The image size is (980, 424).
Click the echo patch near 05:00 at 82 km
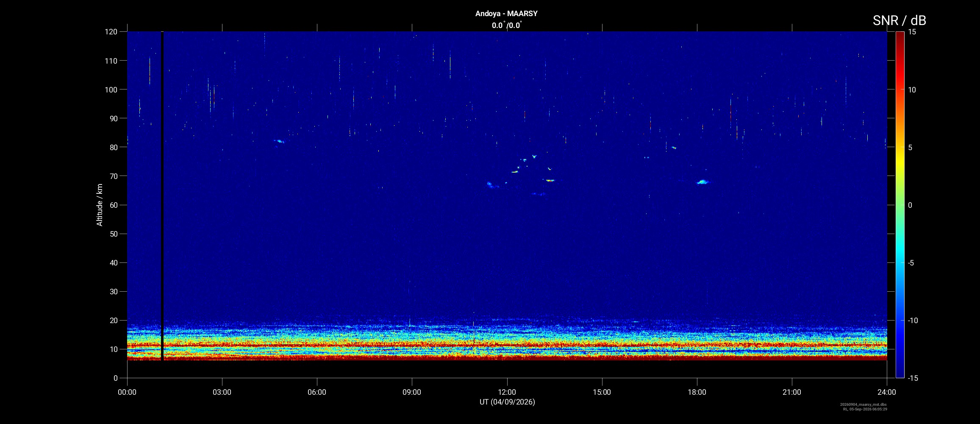(279, 141)
